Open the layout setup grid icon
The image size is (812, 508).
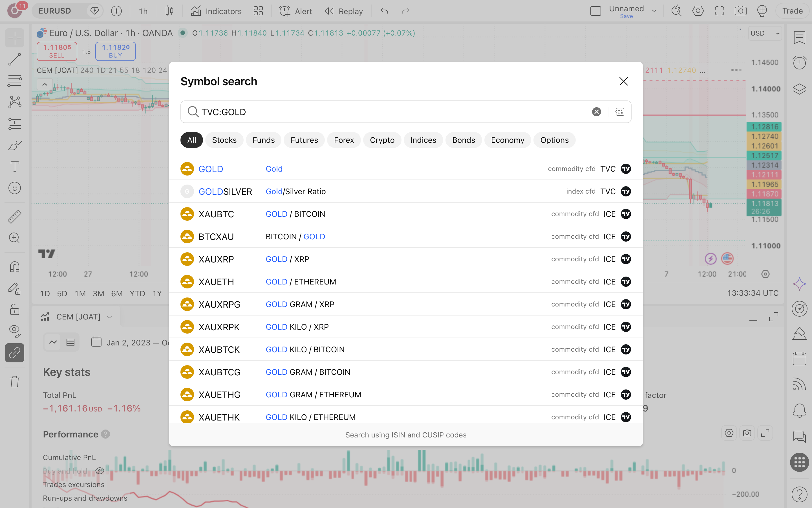point(258,11)
